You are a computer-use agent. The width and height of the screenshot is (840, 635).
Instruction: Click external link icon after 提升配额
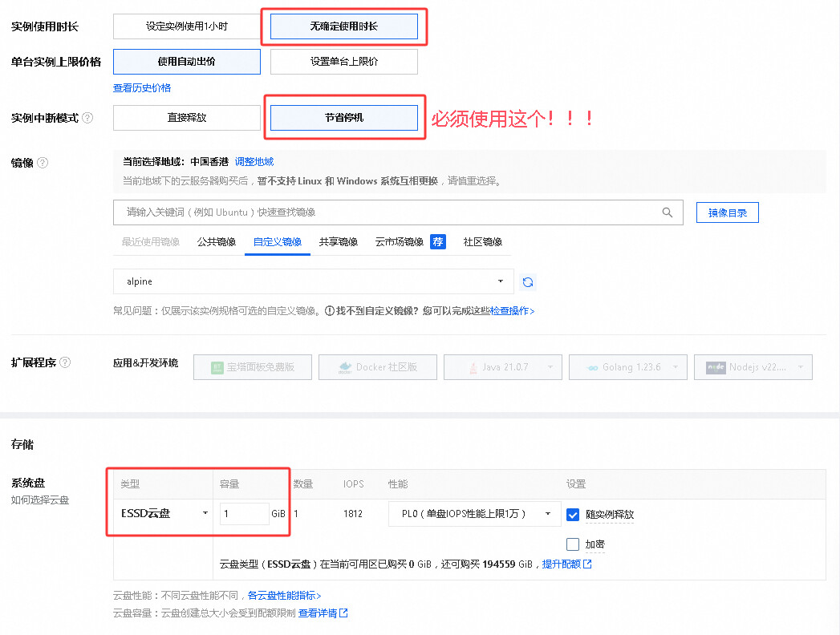click(587, 564)
